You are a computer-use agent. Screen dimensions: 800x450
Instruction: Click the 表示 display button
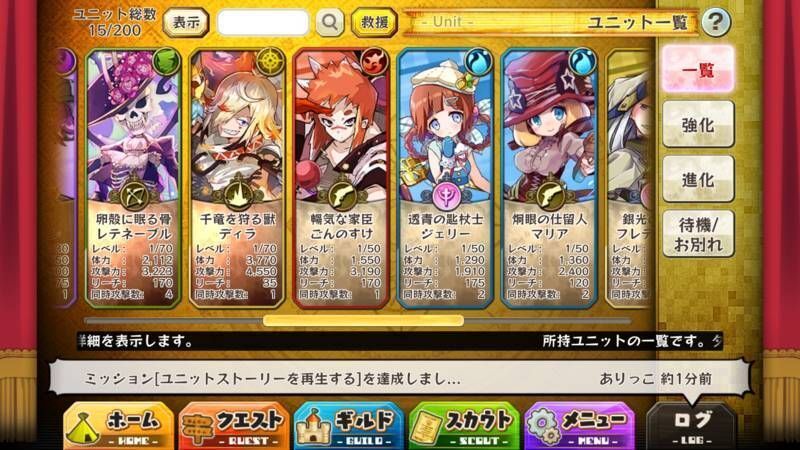pyautogui.click(x=186, y=22)
